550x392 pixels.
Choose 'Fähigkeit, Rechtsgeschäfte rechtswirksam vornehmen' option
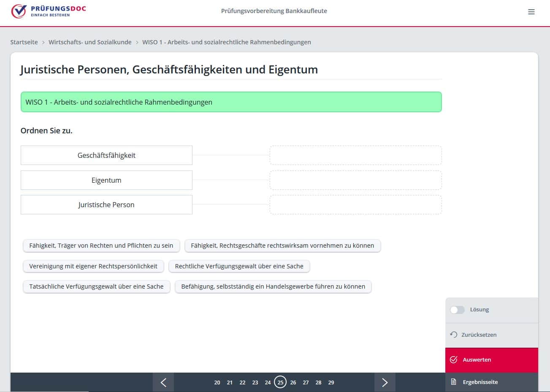(282, 246)
